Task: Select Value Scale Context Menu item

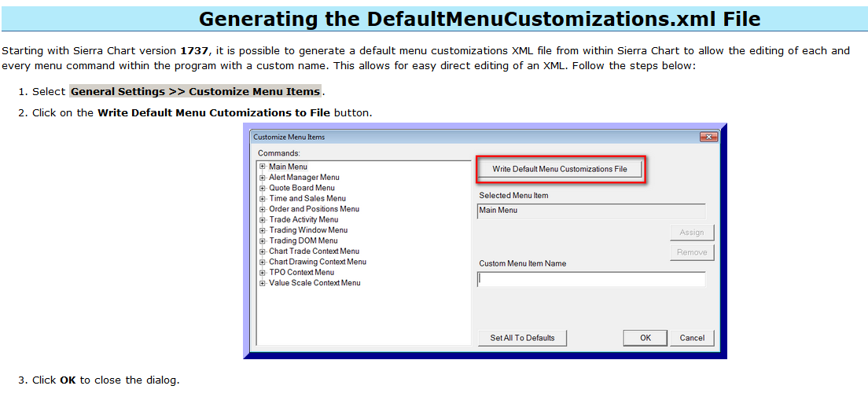Action: pos(314,282)
